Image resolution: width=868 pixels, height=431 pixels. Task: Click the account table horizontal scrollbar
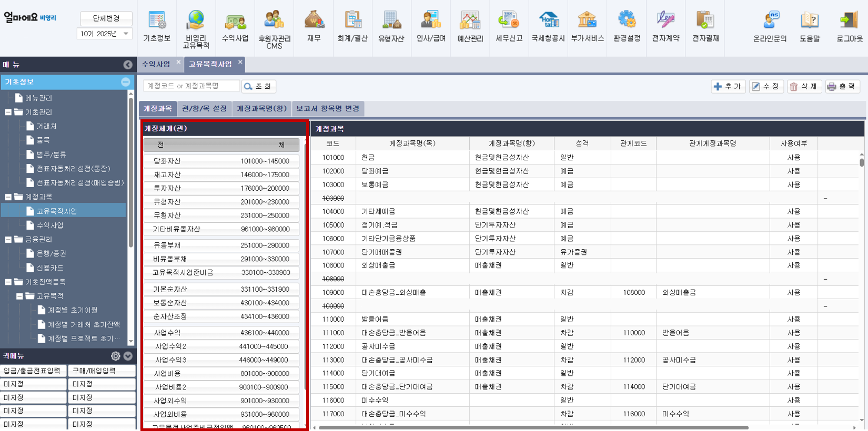click(533, 427)
